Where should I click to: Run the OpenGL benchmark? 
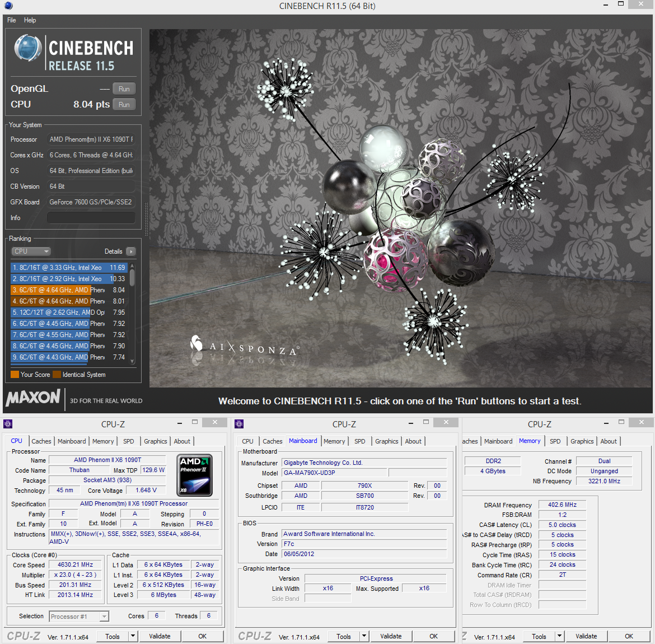[124, 89]
